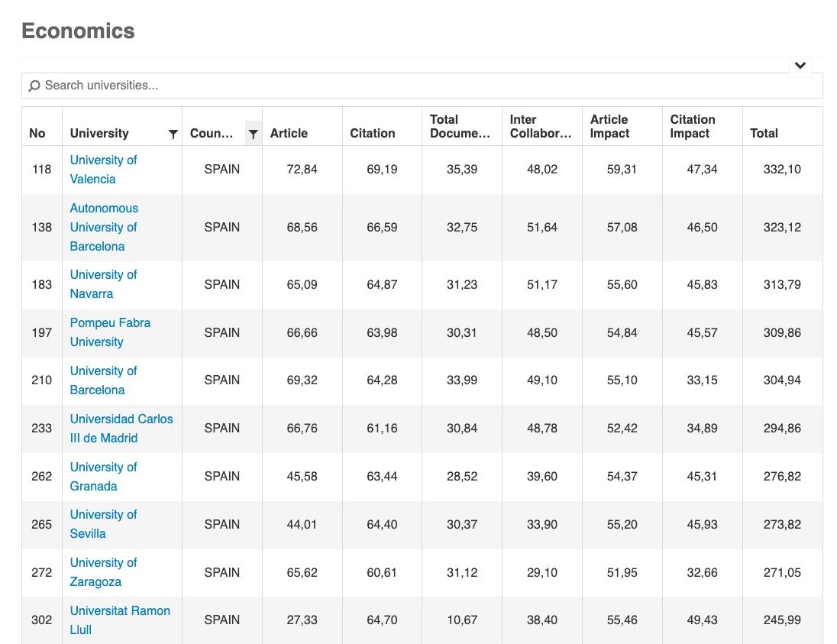Click total value 294,86
Screen dimensions: 837x644
click(782, 429)
